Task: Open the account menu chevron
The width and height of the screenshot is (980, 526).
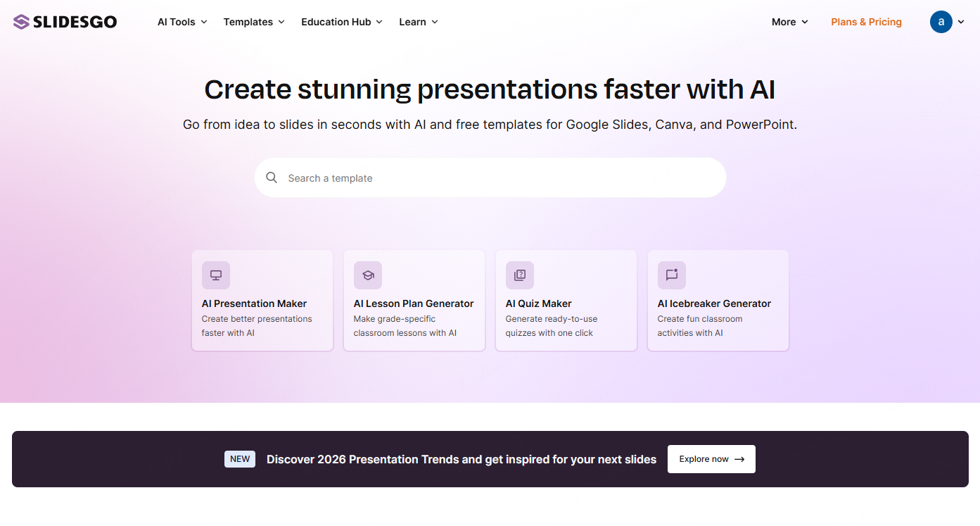Action: (961, 22)
